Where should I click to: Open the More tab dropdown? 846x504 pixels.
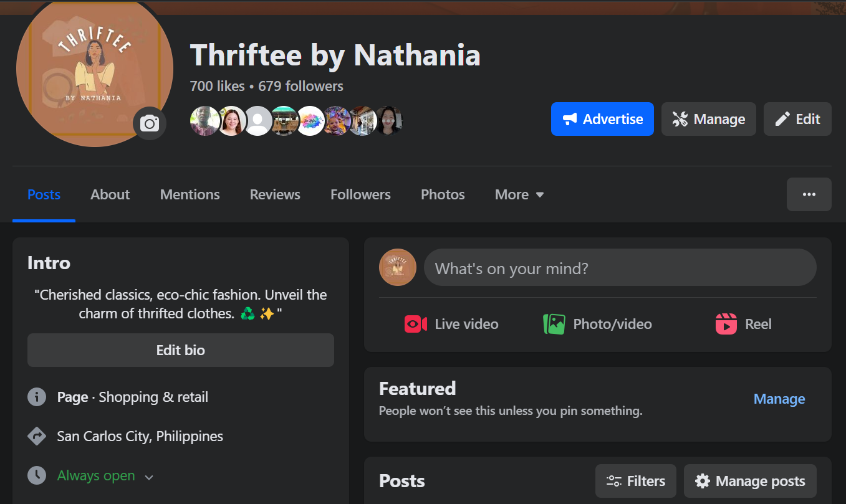[519, 194]
